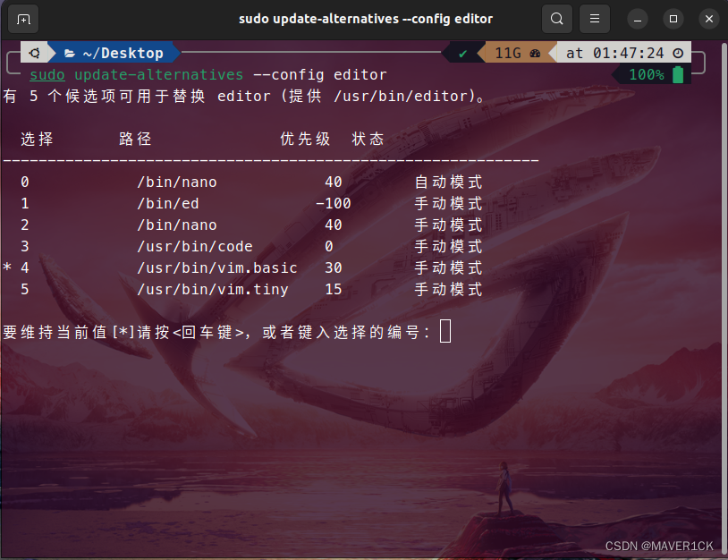Screen dimensions: 728x560
Task: Click the 100% battery percentage
Action: tap(647, 74)
